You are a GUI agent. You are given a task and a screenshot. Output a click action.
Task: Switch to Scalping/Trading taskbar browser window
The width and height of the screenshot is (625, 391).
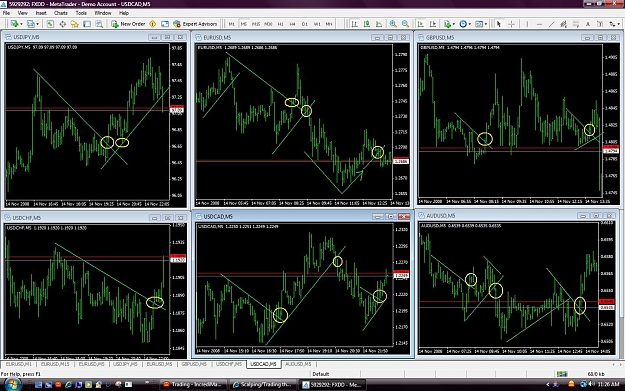[263, 384]
